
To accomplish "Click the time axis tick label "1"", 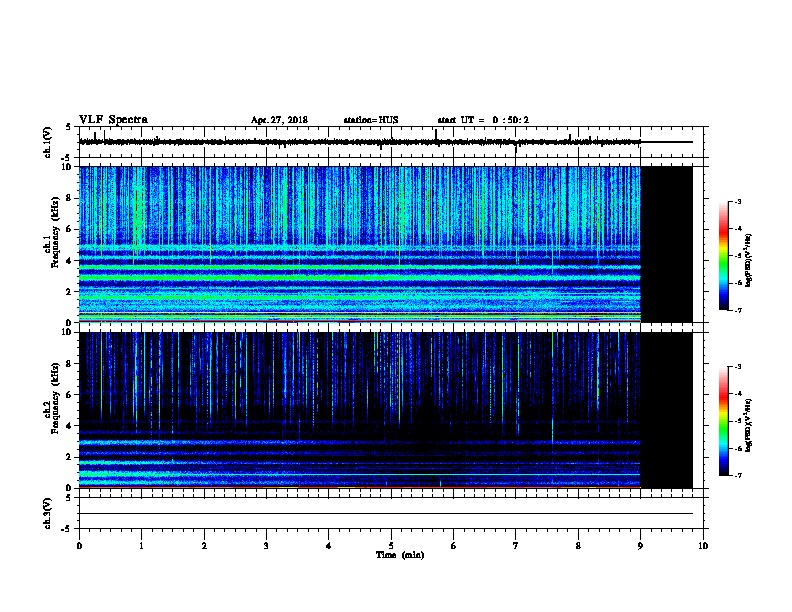I will 141,545.
